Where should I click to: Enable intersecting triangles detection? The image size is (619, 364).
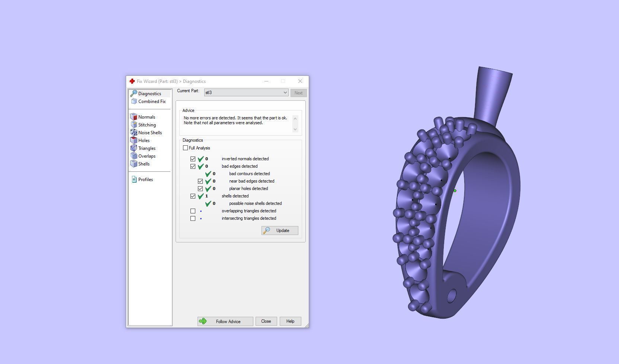(193, 218)
